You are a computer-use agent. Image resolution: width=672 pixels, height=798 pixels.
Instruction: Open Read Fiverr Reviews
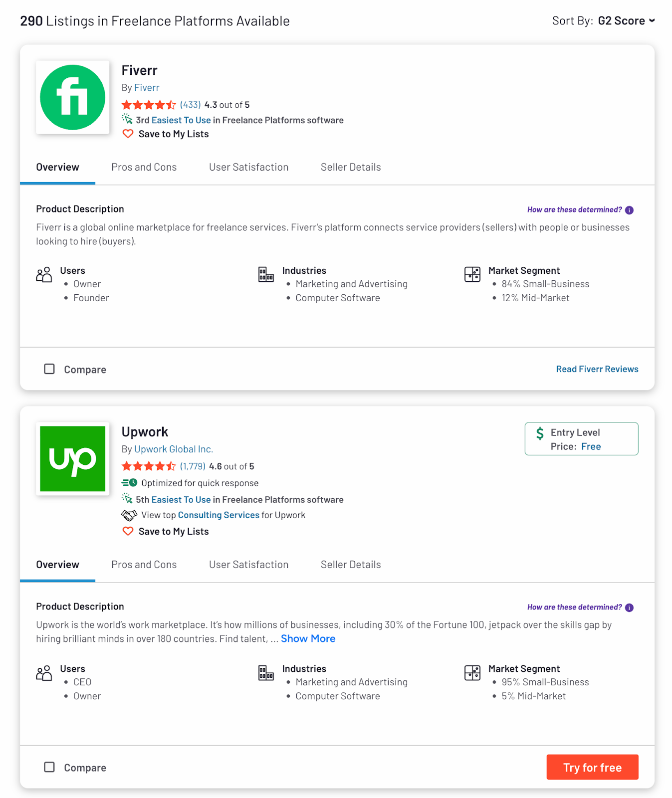click(x=597, y=369)
